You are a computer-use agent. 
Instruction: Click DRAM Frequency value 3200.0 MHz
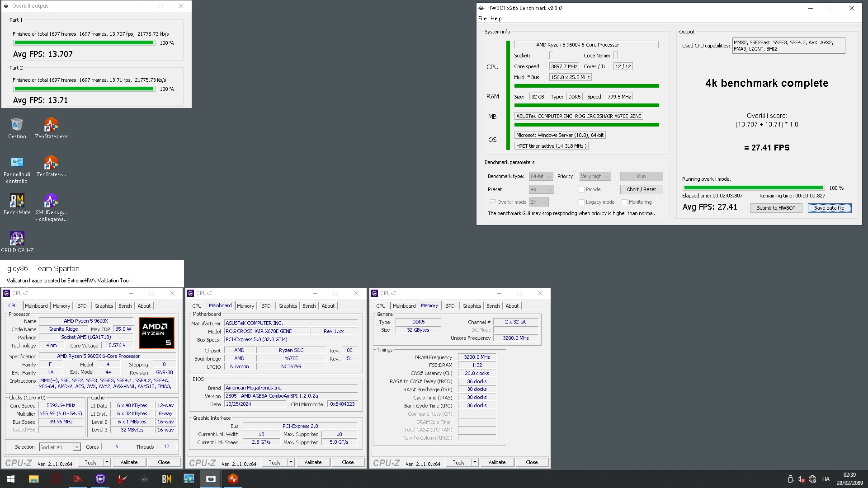click(476, 357)
